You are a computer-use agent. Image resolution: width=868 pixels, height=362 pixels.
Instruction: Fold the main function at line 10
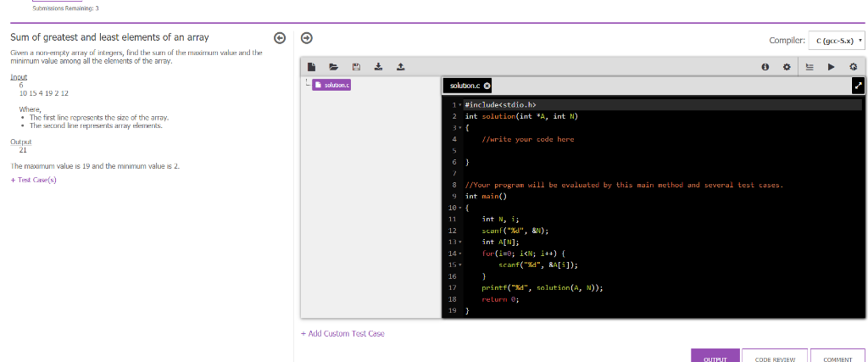[460, 208]
